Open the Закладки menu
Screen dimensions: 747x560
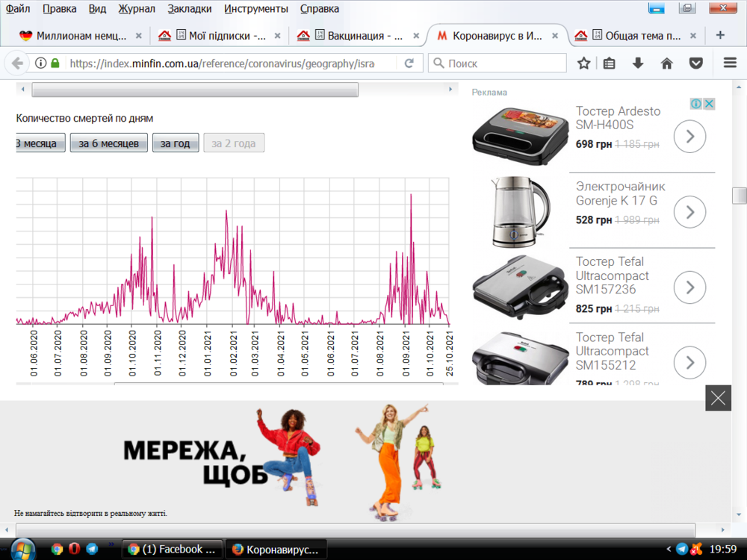(x=190, y=8)
